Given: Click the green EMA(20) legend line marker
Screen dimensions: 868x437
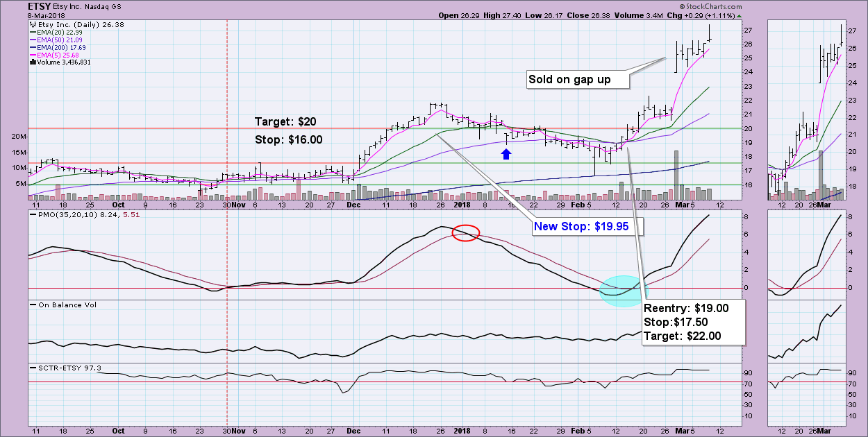Looking at the screenshot, I should coord(35,32).
